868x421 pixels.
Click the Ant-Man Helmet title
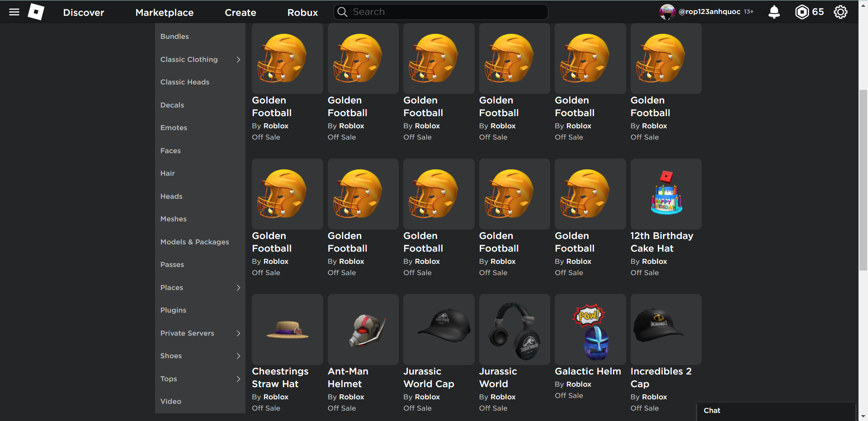tap(348, 378)
